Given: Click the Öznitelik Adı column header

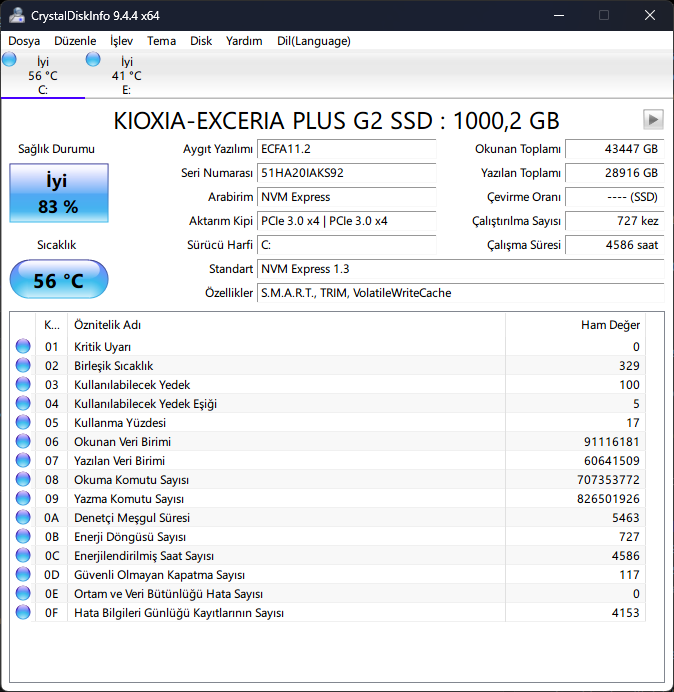Looking at the screenshot, I should (x=286, y=325).
